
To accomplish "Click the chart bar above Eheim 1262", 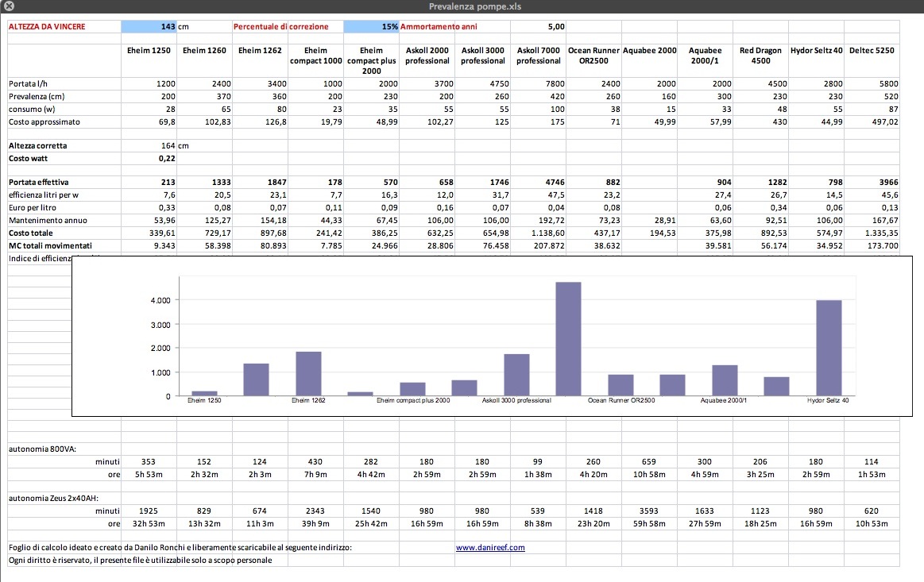I will click(x=308, y=373).
